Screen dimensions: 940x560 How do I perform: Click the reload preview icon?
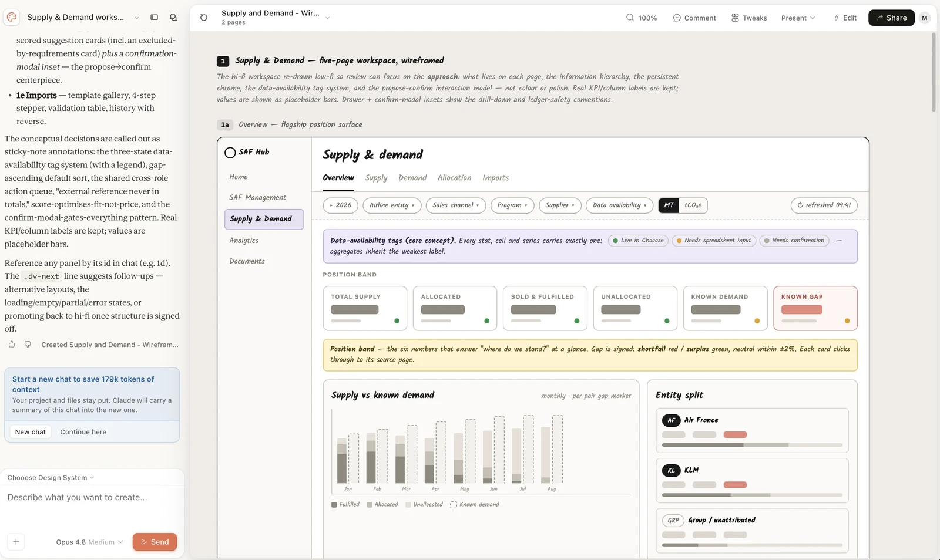point(204,18)
